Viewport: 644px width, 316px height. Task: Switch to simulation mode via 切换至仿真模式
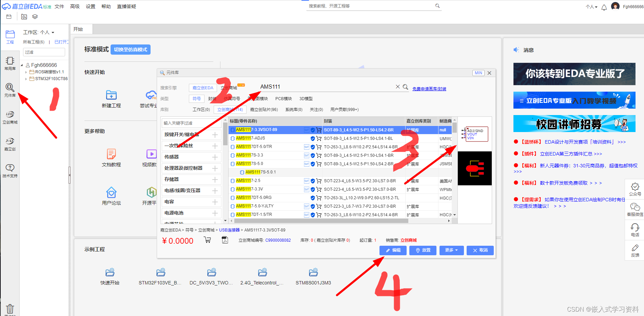pos(131,50)
